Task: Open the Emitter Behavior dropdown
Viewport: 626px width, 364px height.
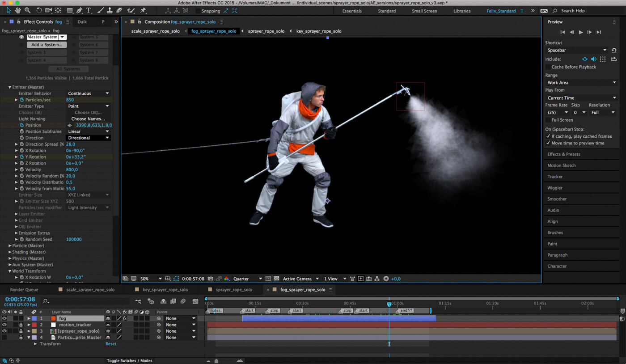Action: pyautogui.click(x=88, y=93)
